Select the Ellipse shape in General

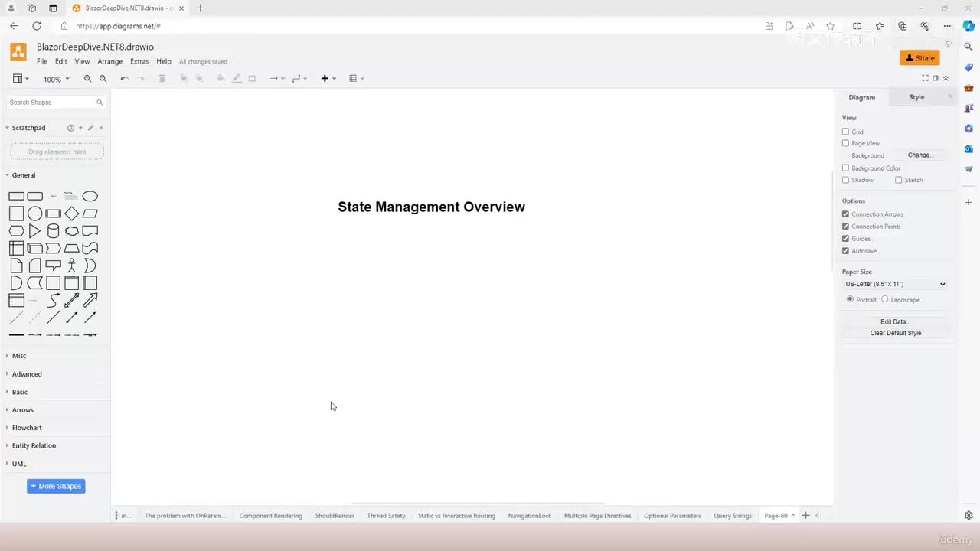point(90,196)
